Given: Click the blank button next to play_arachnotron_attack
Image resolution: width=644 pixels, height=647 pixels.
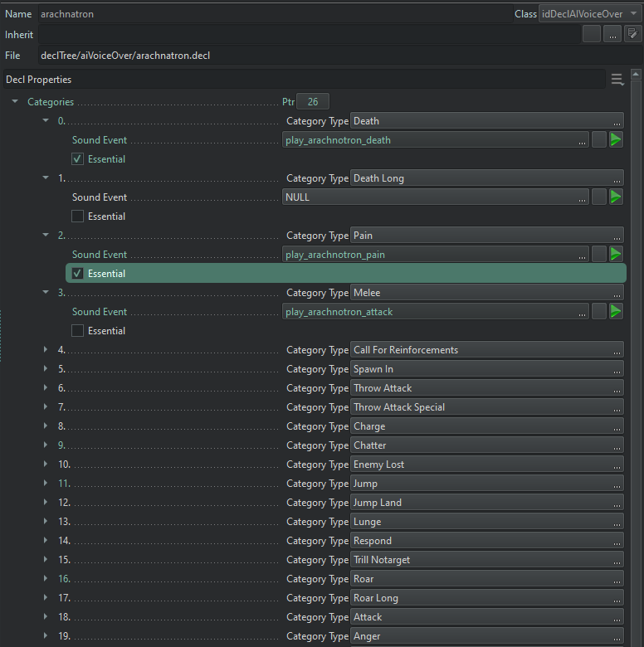Looking at the screenshot, I should point(598,312).
